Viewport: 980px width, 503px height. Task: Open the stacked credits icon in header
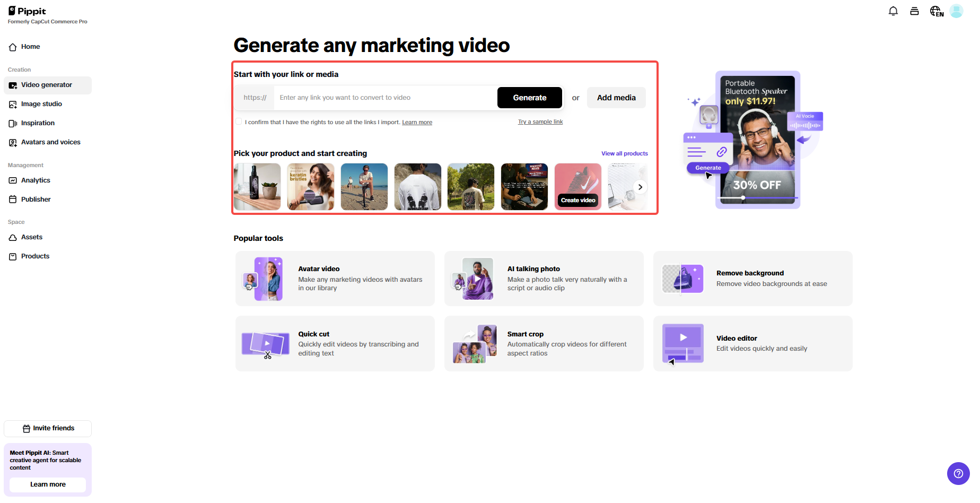click(x=914, y=11)
